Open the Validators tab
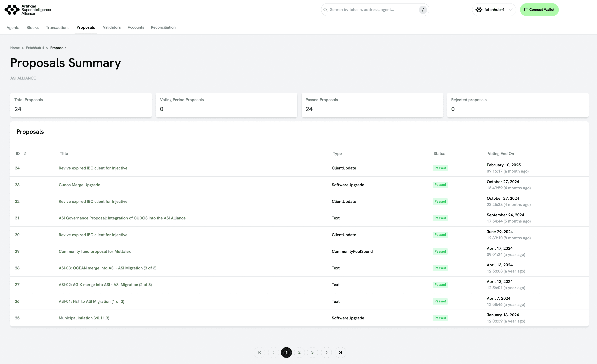Image resolution: width=597 pixels, height=364 pixels. pyautogui.click(x=112, y=27)
